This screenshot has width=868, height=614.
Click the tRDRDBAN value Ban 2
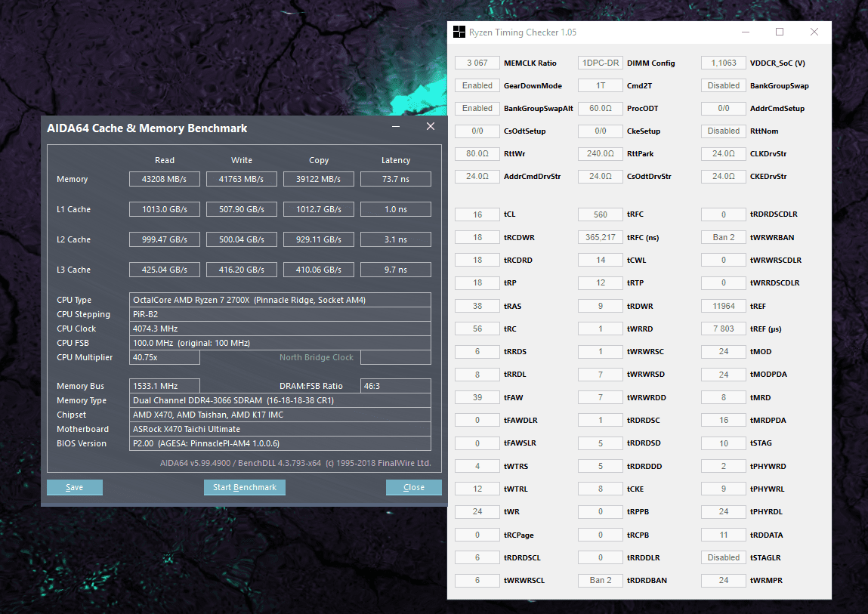(601, 580)
